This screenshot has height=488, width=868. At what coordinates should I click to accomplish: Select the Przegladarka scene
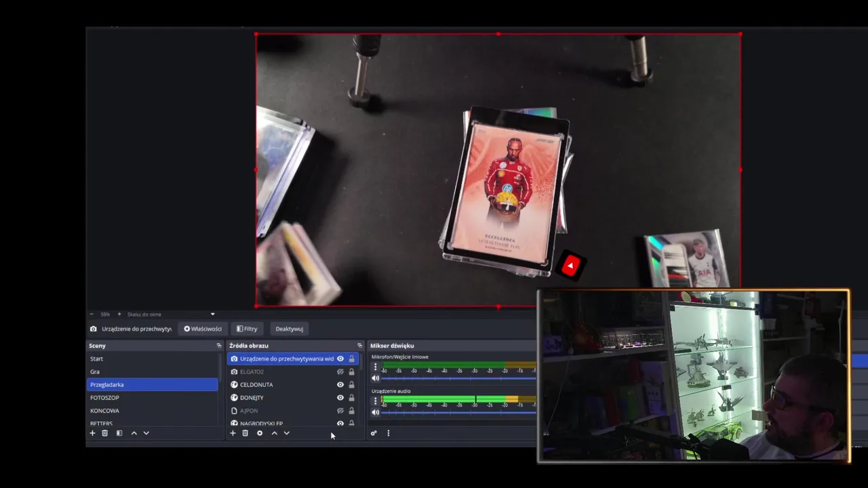tap(153, 384)
